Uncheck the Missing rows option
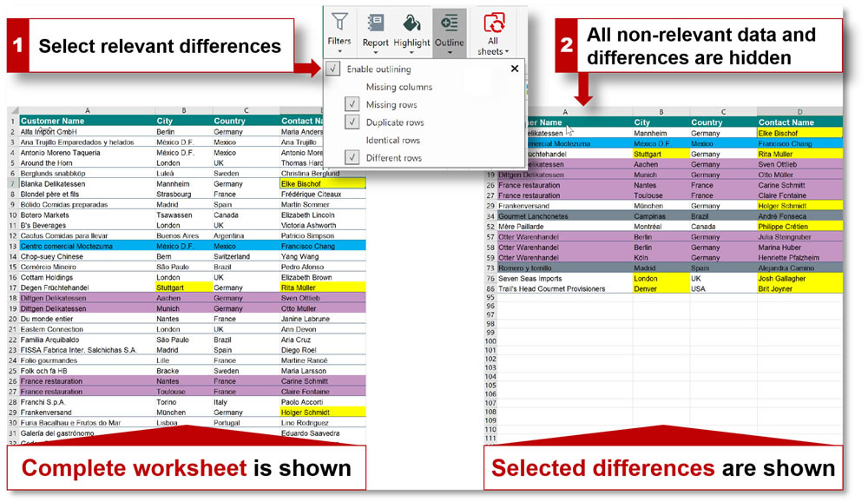This screenshot has width=868, height=502. [352, 104]
